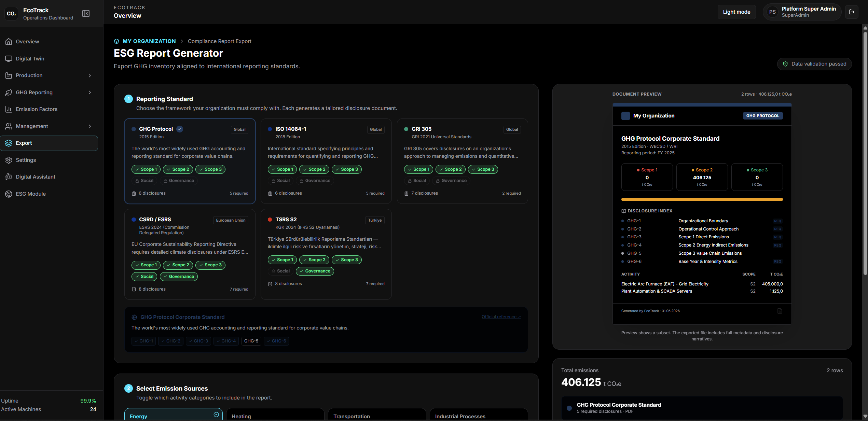The height and width of the screenshot is (421, 868).
Task: Toggle the Energy emission source category
Action: point(174,414)
